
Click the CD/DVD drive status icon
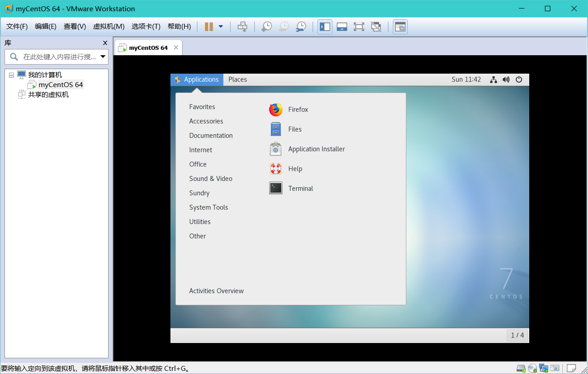[x=532, y=368]
